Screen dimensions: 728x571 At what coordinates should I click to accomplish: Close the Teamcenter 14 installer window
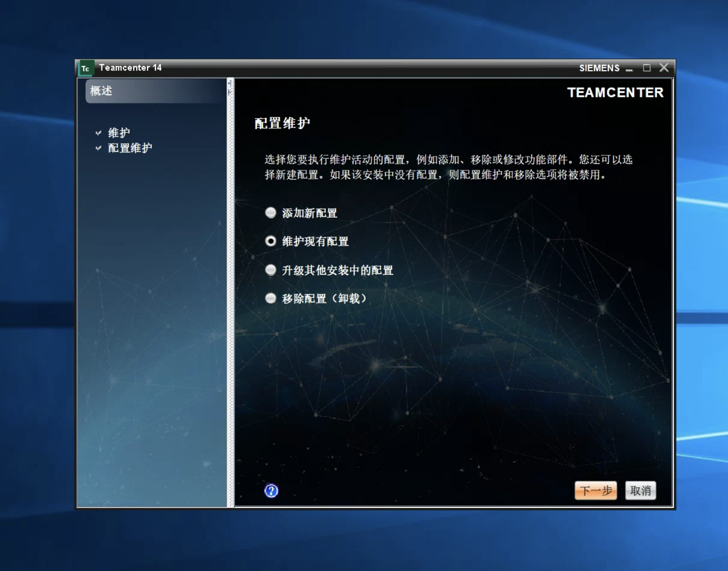pos(664,68)
